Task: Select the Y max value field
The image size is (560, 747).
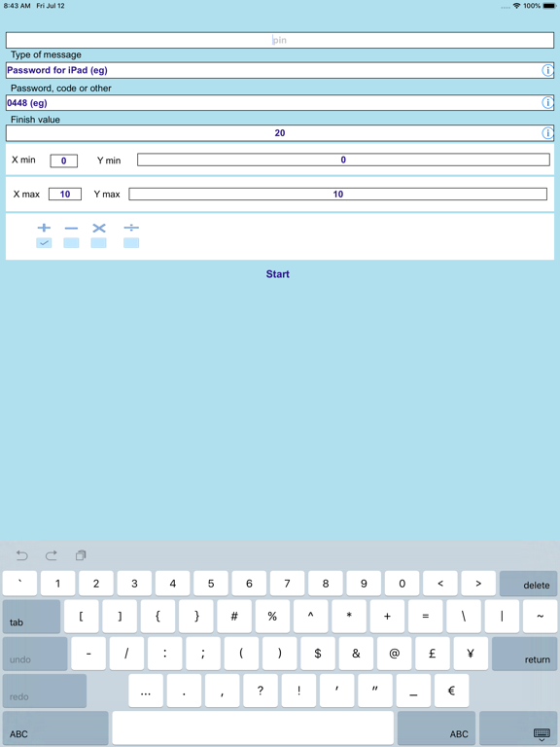Action: pyautogui.click(x=337, y=194)
